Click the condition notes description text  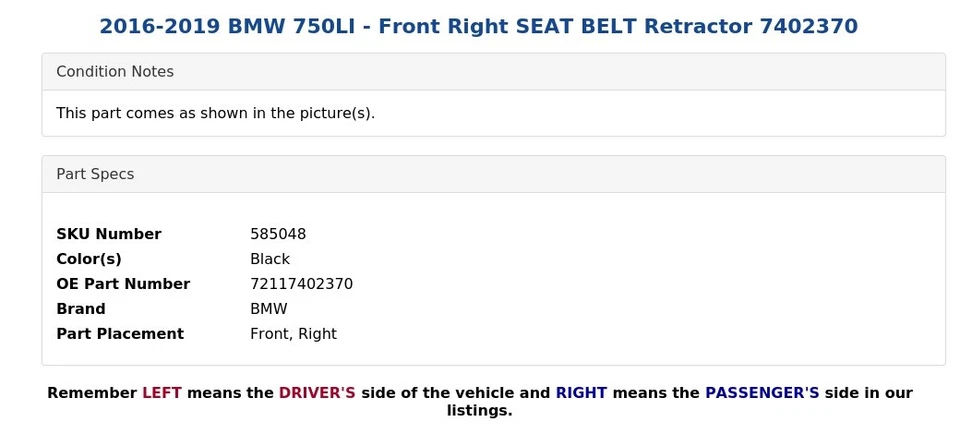point(215,113)
